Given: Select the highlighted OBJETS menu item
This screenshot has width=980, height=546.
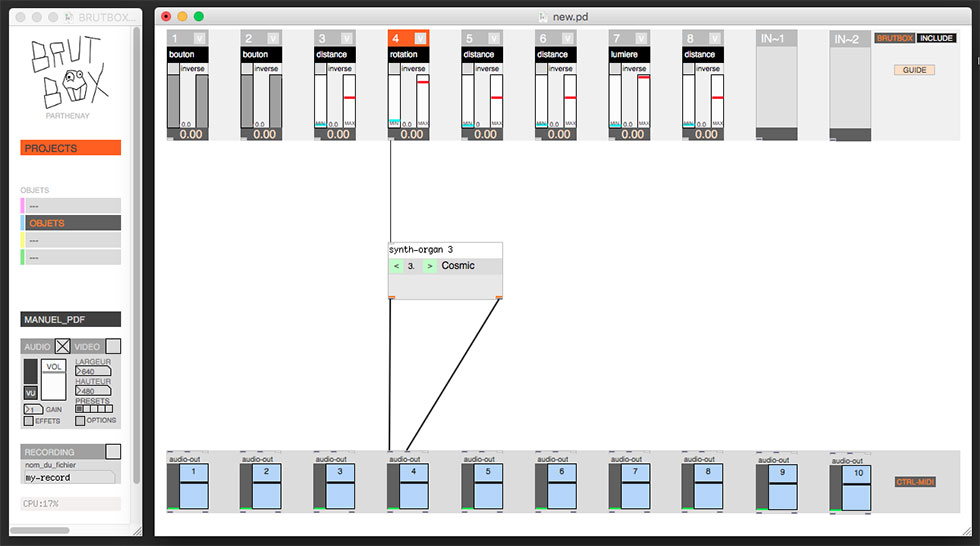Looking at the screenshot, I should [x=72, y=223].
